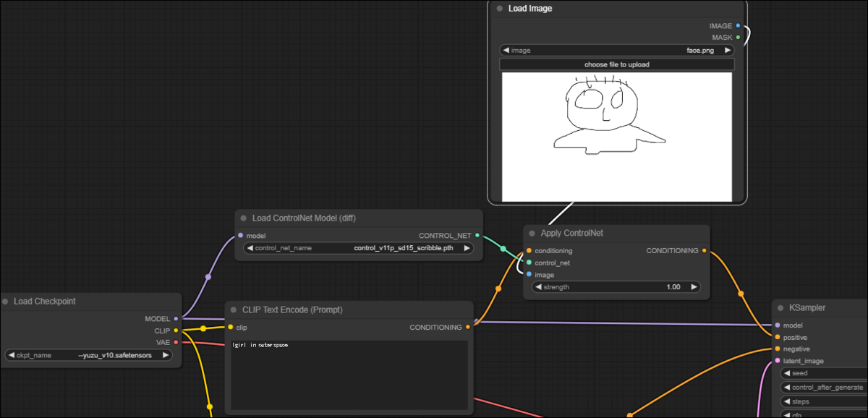Click the image input port on Apply ControlNet

coord(529,275)
